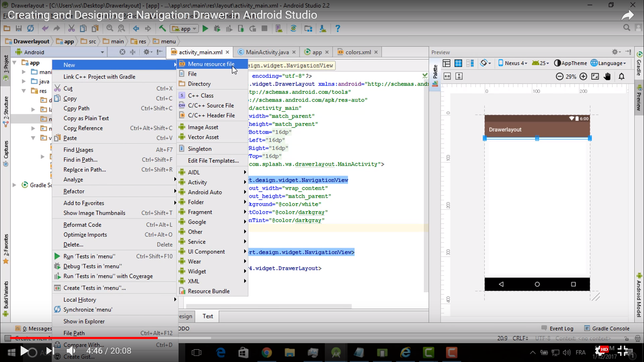Screen dimensions: 644x362
Task: Click Show in Explorer menu entry
Action: tap(115, 321)
